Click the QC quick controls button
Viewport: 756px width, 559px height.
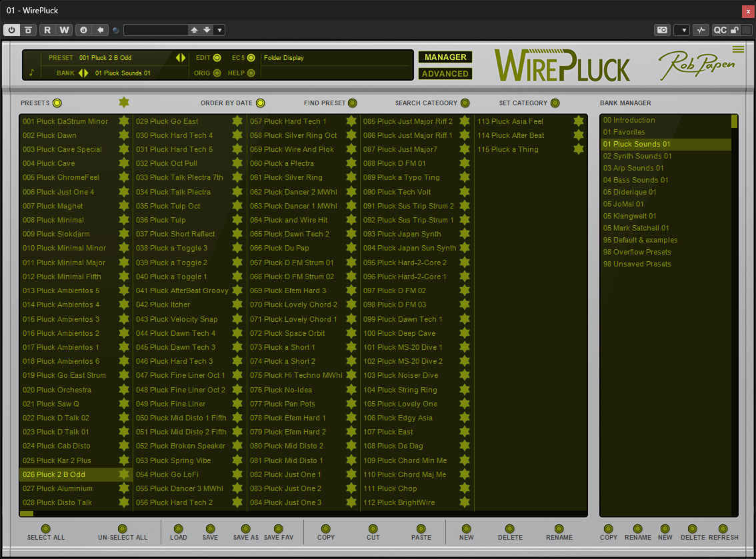pos(720,30)
